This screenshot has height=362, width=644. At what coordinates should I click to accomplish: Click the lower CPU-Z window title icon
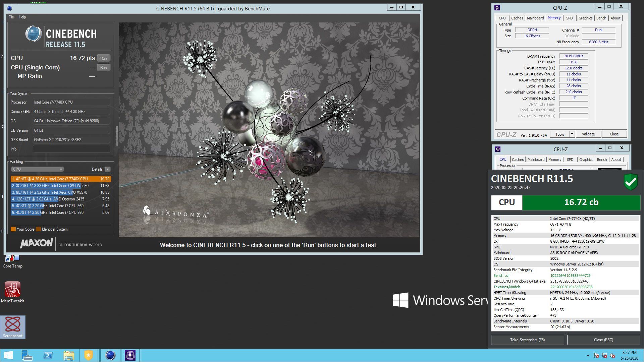(x=498, y=149)
